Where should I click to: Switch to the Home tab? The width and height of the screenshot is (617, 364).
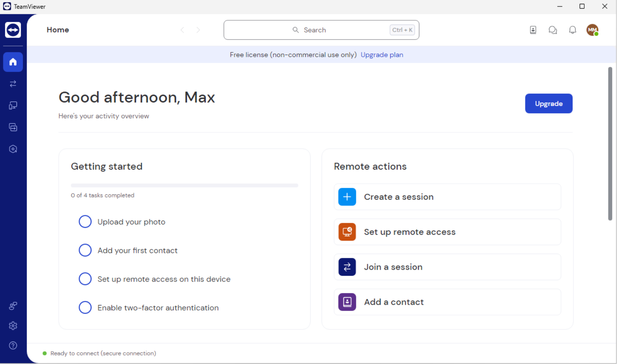pyautogui.click(x=58, y=30)
